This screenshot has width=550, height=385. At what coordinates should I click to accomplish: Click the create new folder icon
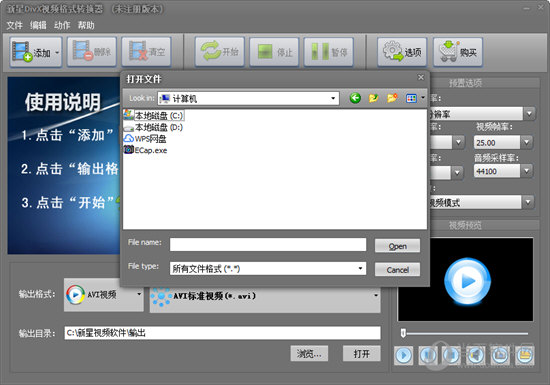click(392, 98)
